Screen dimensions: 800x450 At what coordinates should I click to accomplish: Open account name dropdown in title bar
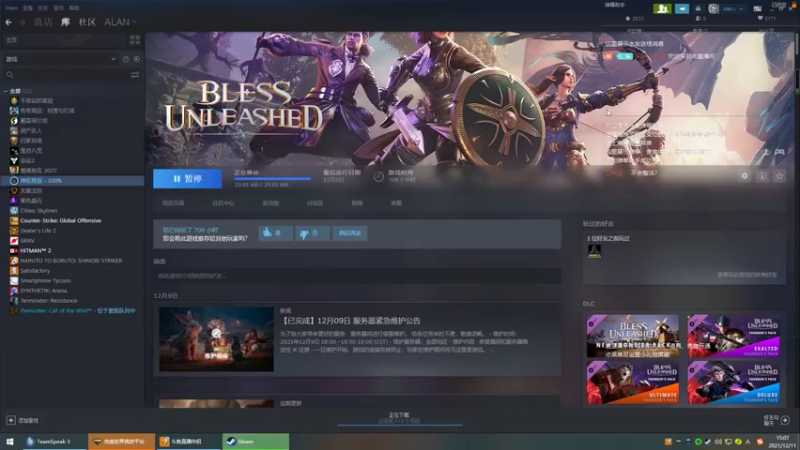click(x=732, y=9)
